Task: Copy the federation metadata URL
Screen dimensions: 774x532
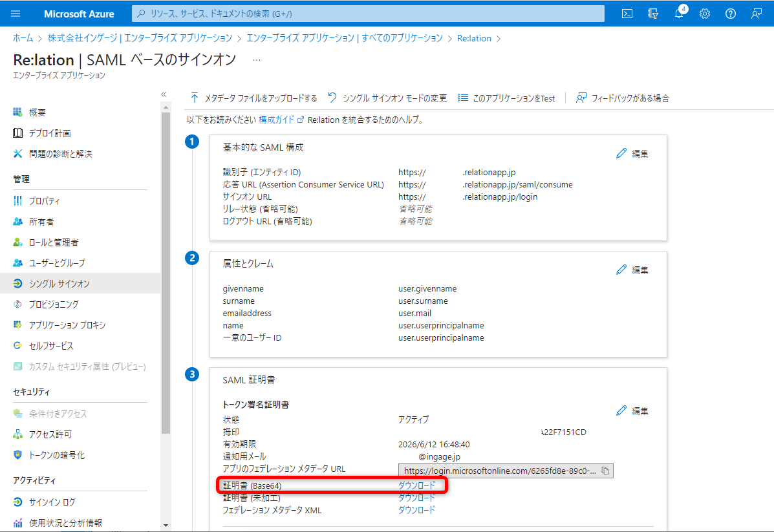Action: [x=606, y=471]
